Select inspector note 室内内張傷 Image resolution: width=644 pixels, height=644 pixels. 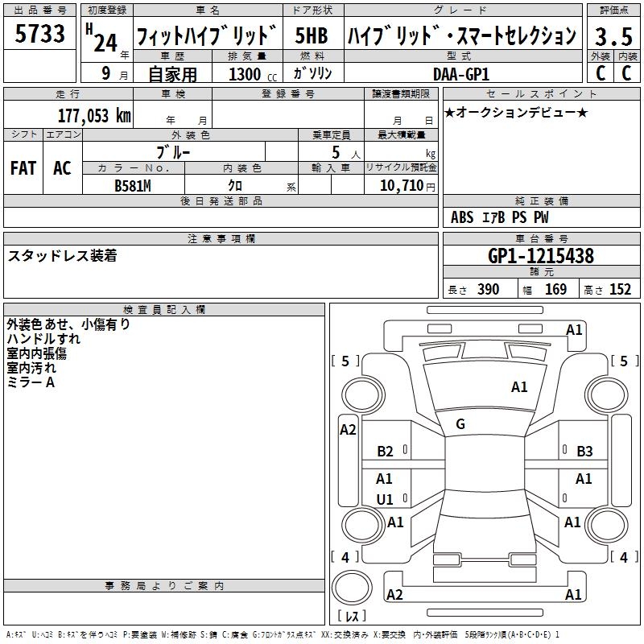click(36, 353)
